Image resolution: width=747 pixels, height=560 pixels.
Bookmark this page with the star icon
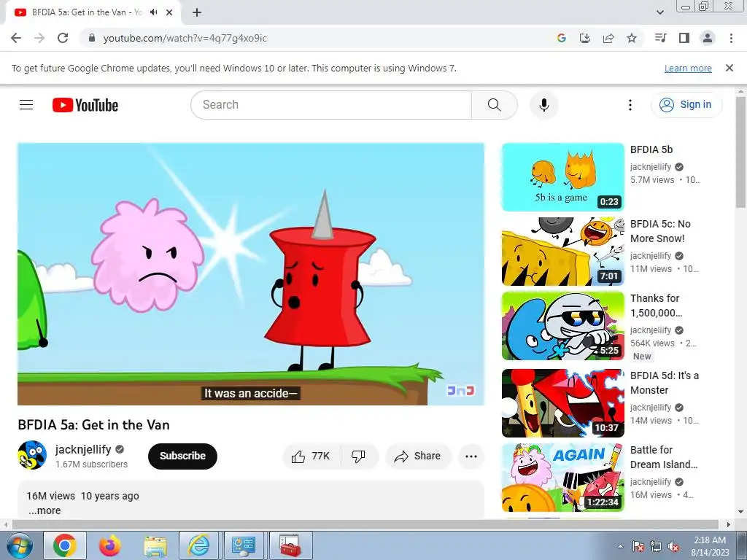pos(632,38)
